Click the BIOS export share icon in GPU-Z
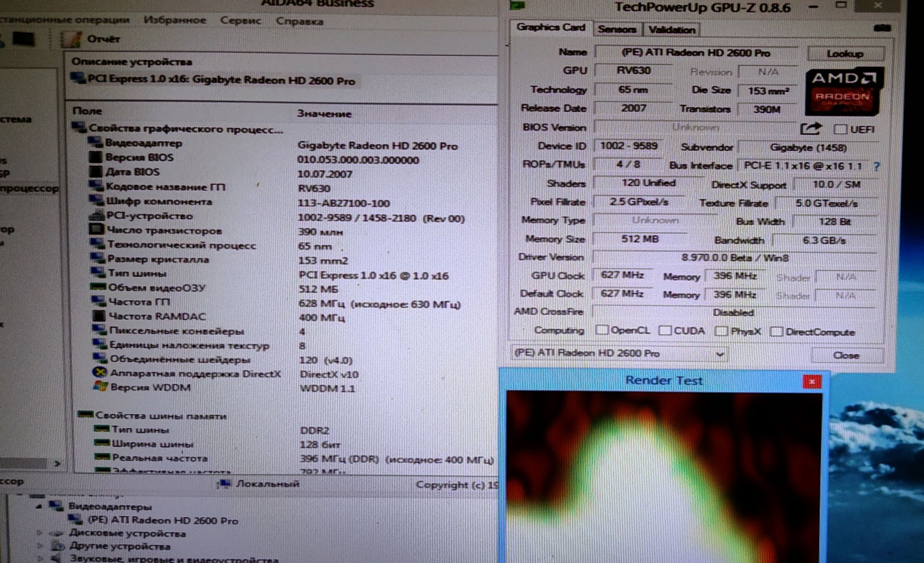 click(x=811, y=129)
